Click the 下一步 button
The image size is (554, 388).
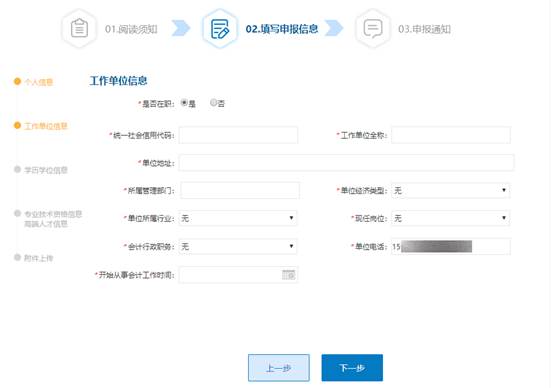coord(352,368)
